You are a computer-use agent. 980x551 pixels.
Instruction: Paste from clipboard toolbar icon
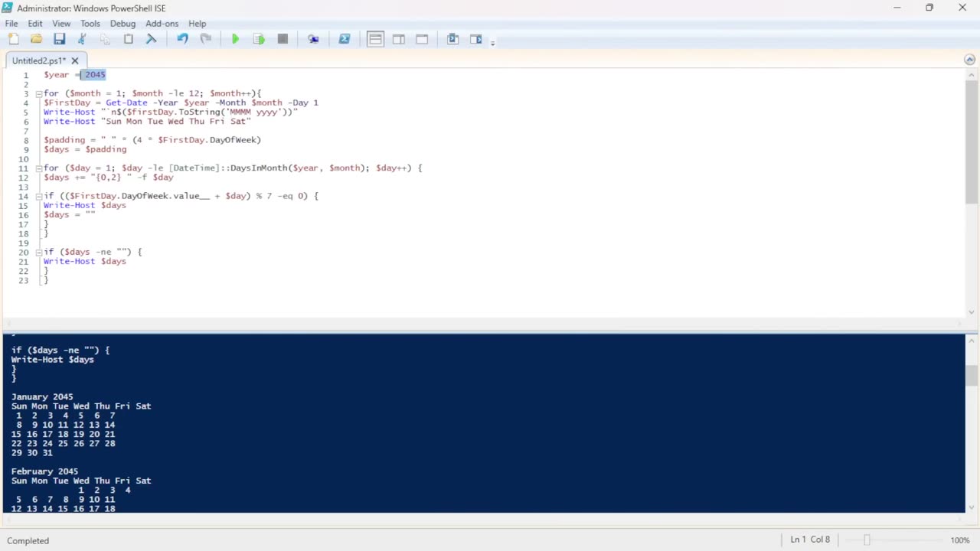click(128, 39)
